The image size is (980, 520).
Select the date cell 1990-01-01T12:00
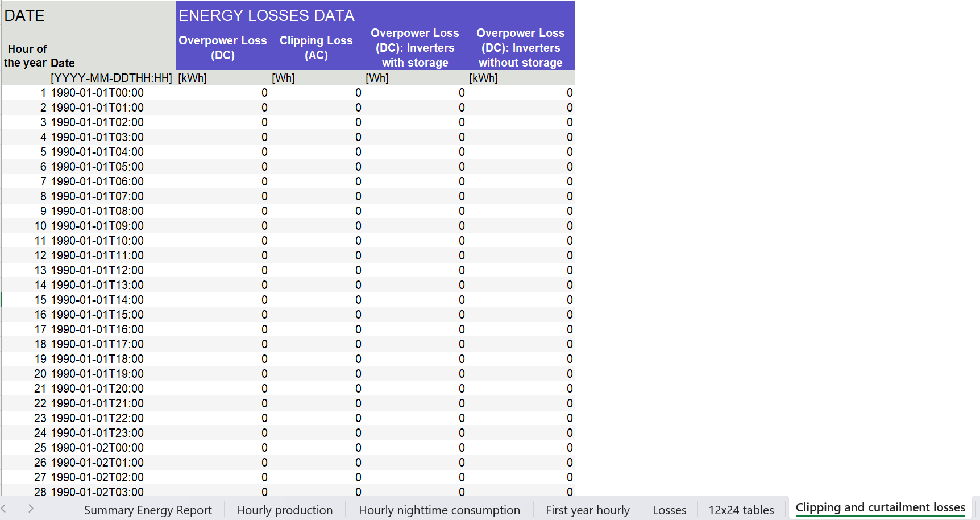97,270
